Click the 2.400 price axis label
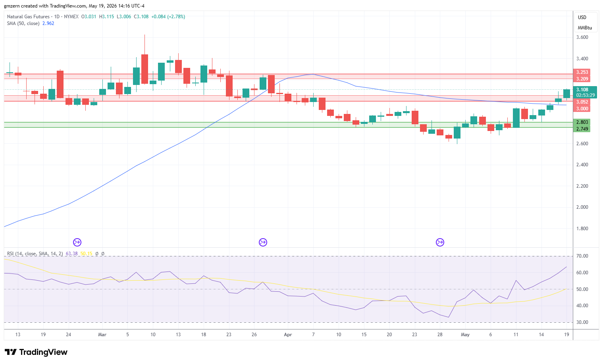 click(x=582, y=165)
